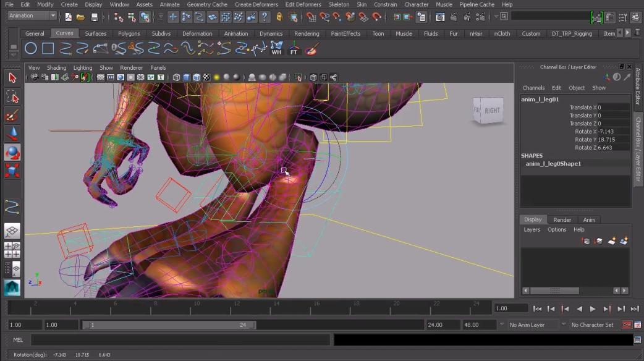Screen dimensions: 644x361
Task: Activate the Scale tool cube icon
Action: (12, 171)
